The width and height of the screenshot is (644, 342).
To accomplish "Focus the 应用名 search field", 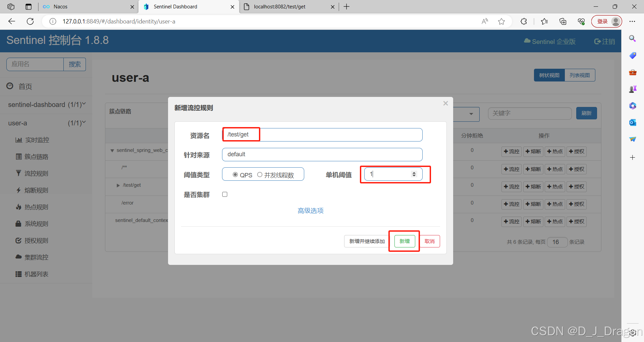I will [x=35, y=64].
